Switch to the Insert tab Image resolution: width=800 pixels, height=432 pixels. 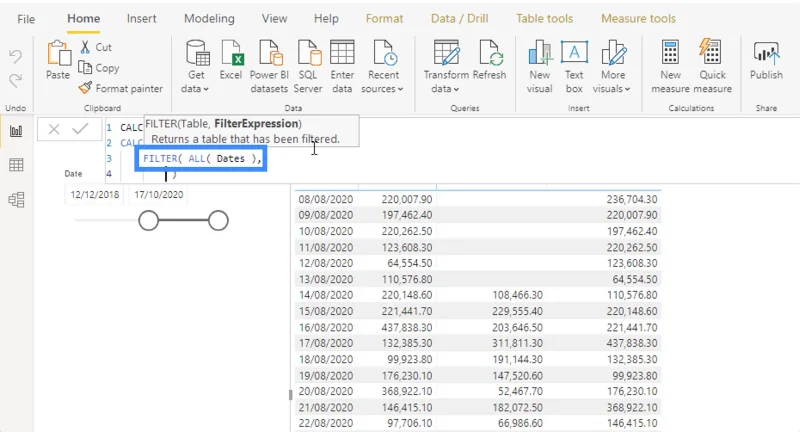[x=141, y=18]
